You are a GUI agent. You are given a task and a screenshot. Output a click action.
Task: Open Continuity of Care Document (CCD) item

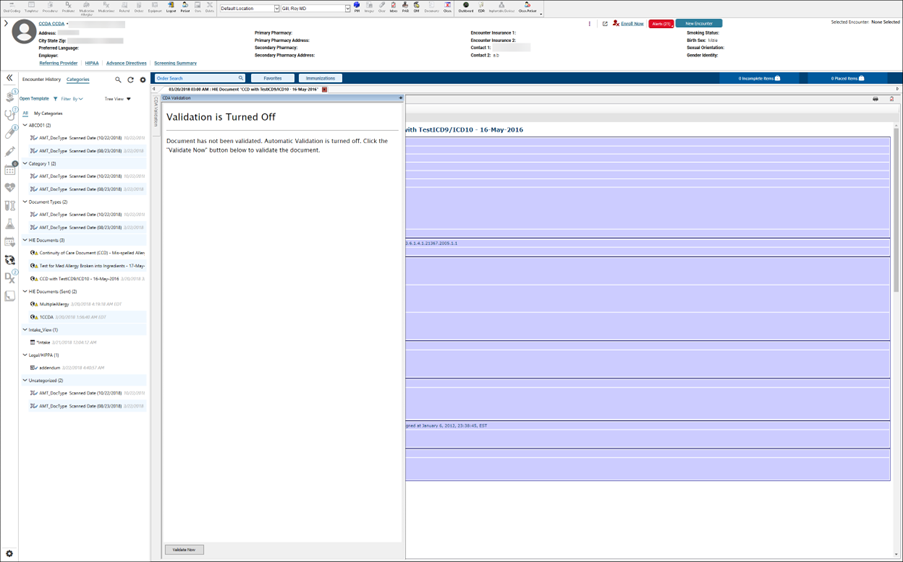(x=88, y=253)
